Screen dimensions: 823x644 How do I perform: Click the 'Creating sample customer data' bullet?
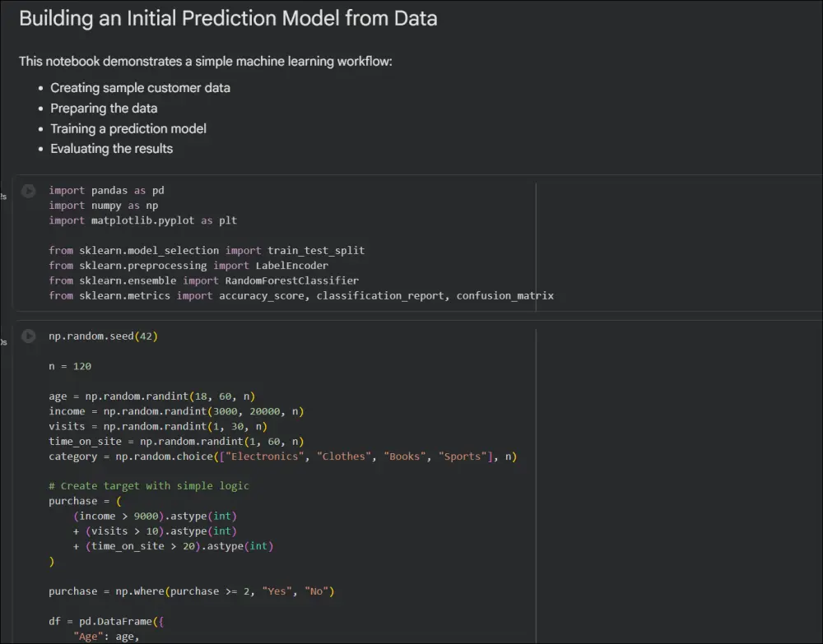(140, 88)
